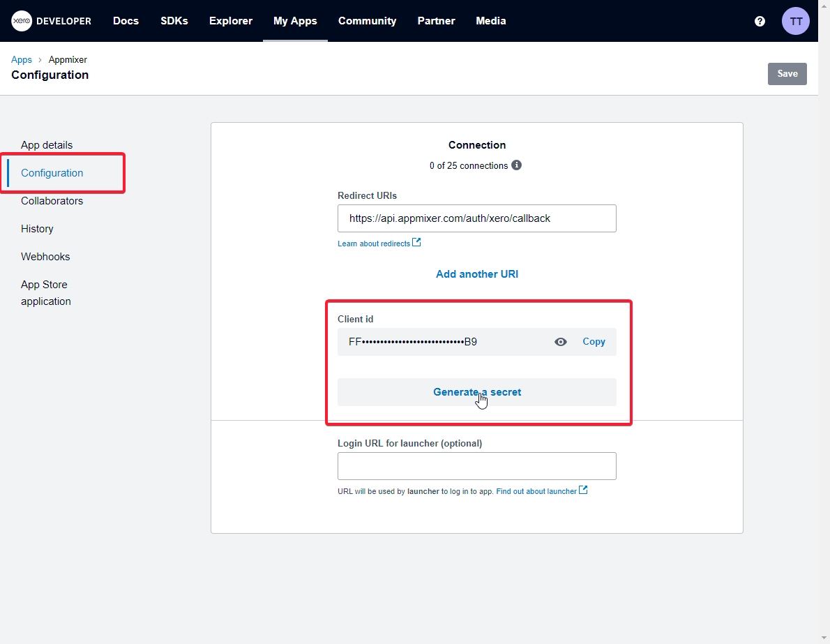
Task: Click into the Redirect URIs field
Action: coord(476,218)
